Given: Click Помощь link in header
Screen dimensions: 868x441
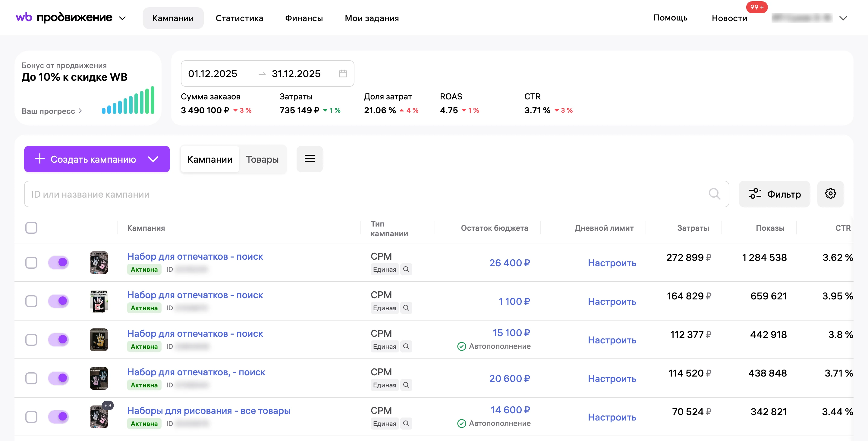Looking at the screenshot, I should [670, 17].
